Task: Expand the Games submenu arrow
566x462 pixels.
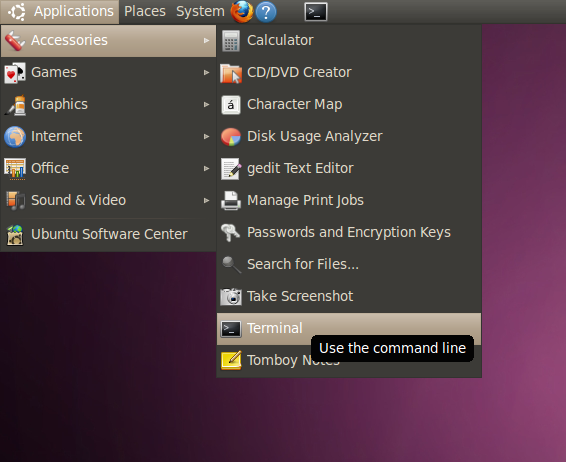Action: (206, 73)
